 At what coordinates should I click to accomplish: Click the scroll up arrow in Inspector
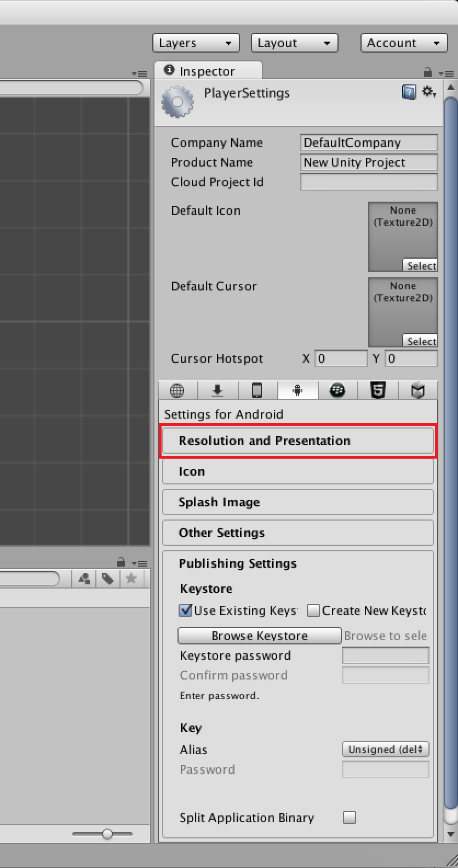coord(450,87)
